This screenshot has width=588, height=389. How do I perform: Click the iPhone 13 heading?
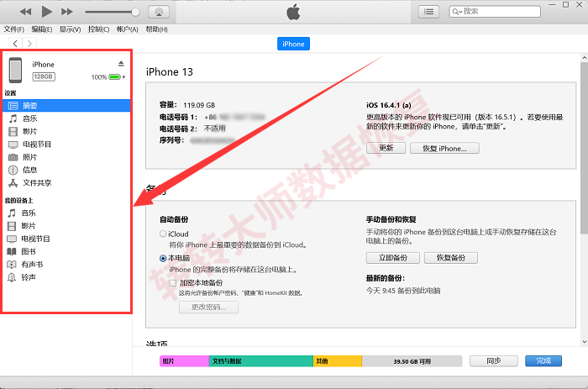(x=170, y=71)
